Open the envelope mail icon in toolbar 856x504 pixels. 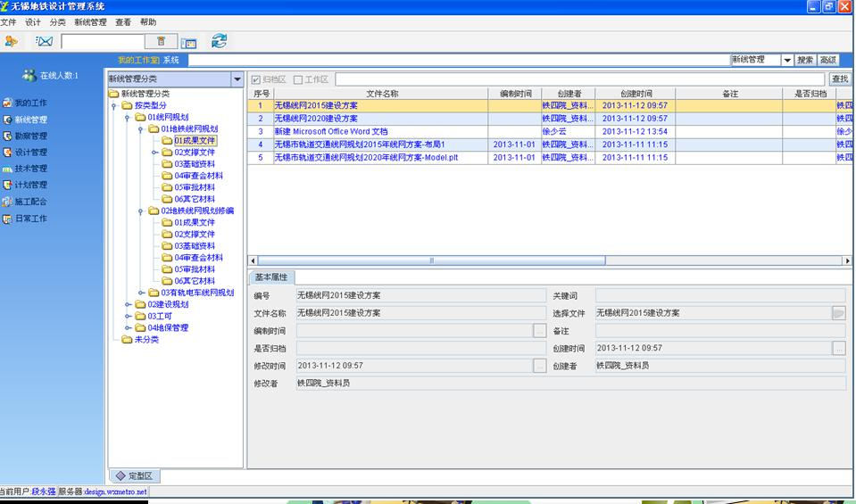44,41
